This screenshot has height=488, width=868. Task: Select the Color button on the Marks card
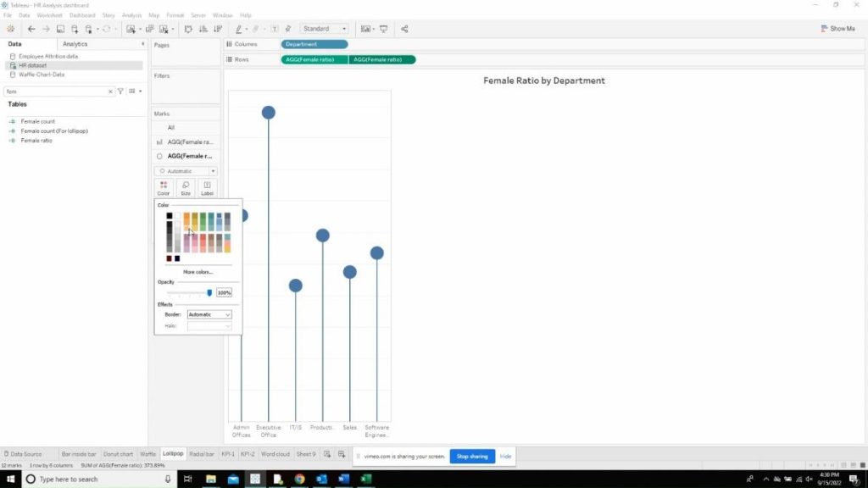tap(163, 188)
